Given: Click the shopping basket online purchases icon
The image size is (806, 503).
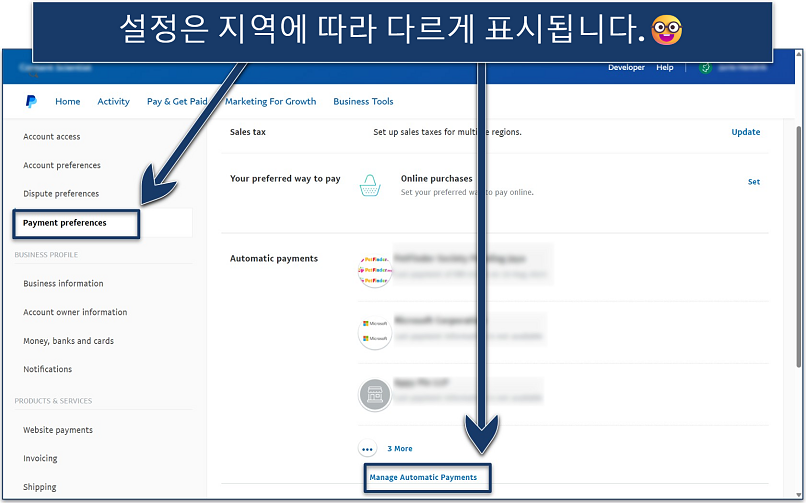Looking at the screenshot, I should tap(372, 185).
